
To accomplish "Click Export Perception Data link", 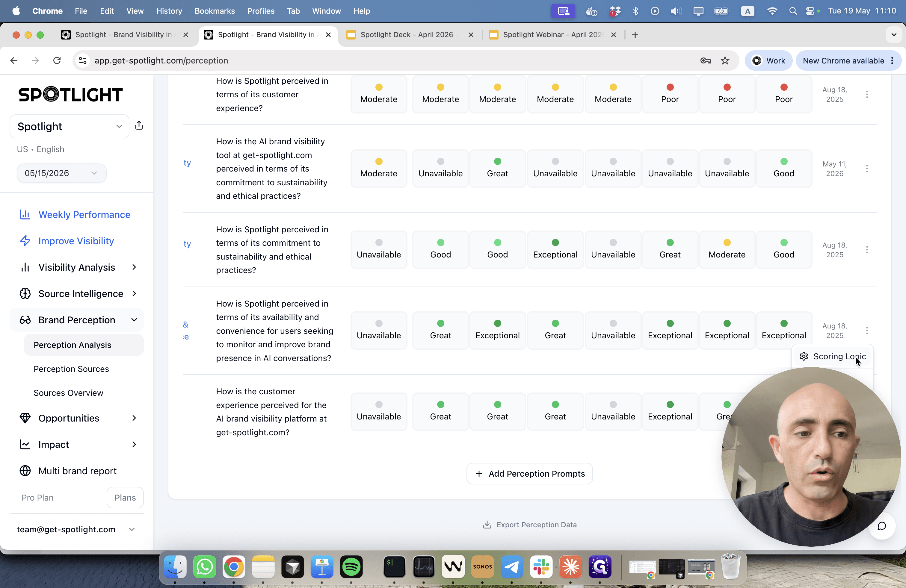I will (529, 525).
